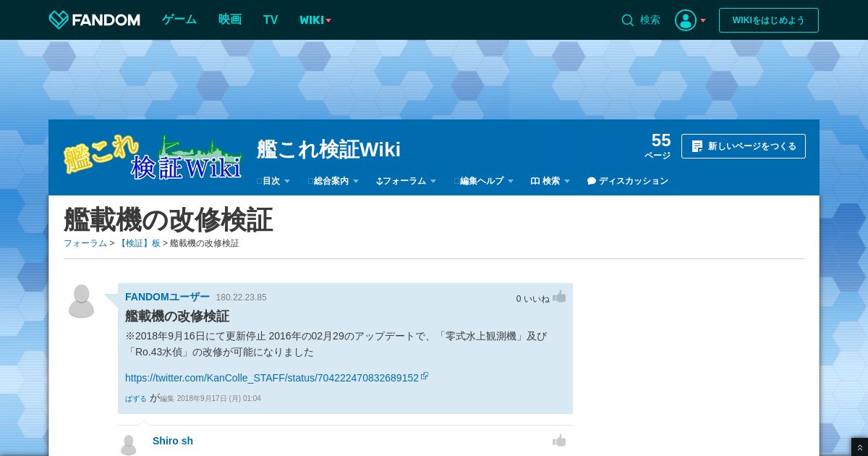Open the 映画 menu item
The height and width of the screenshot is (456, 868).
coord(230,20)
